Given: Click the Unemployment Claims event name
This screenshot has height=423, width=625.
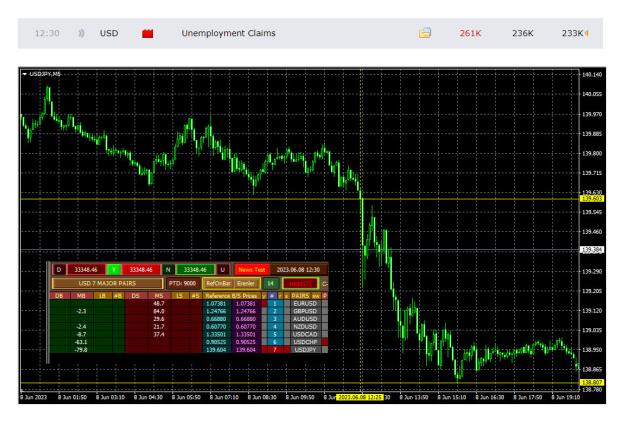Looking at the screenshot, I should click(x=228, y=33).
